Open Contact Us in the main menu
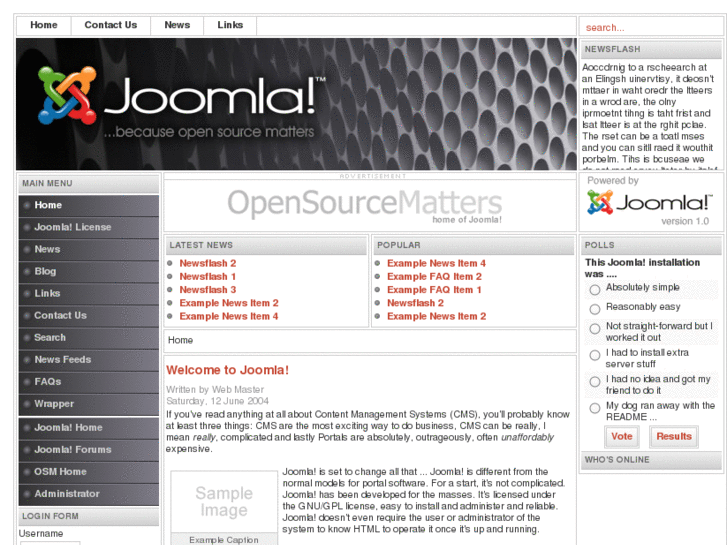Image resolution: width=727 pixels, height=545 pixels. [x=89, y=315]
